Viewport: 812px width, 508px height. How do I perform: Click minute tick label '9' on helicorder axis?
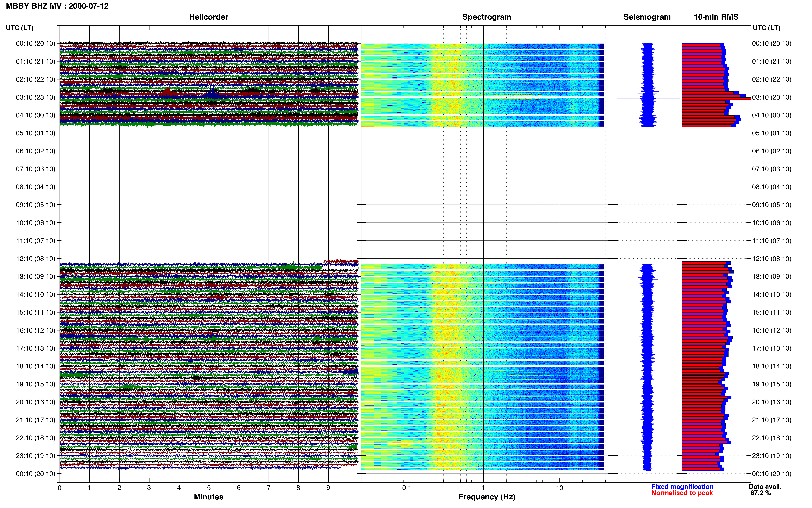[x=328, y=488]
